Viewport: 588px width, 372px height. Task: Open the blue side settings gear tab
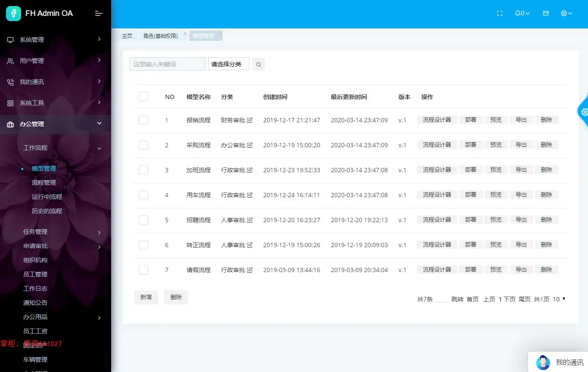click(584, 112)
